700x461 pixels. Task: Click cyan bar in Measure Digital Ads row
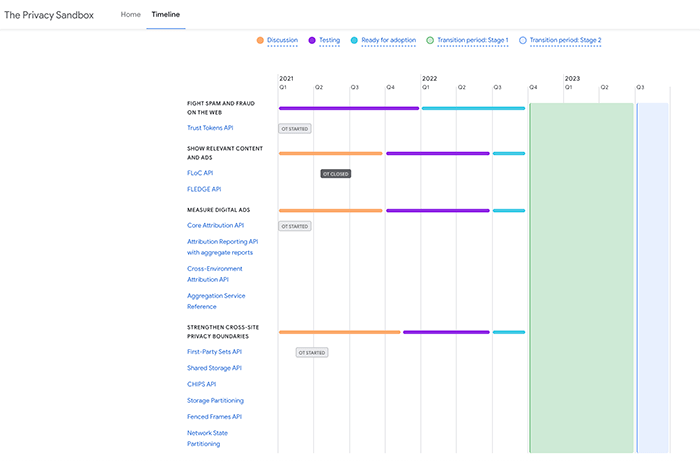point(509,211)
